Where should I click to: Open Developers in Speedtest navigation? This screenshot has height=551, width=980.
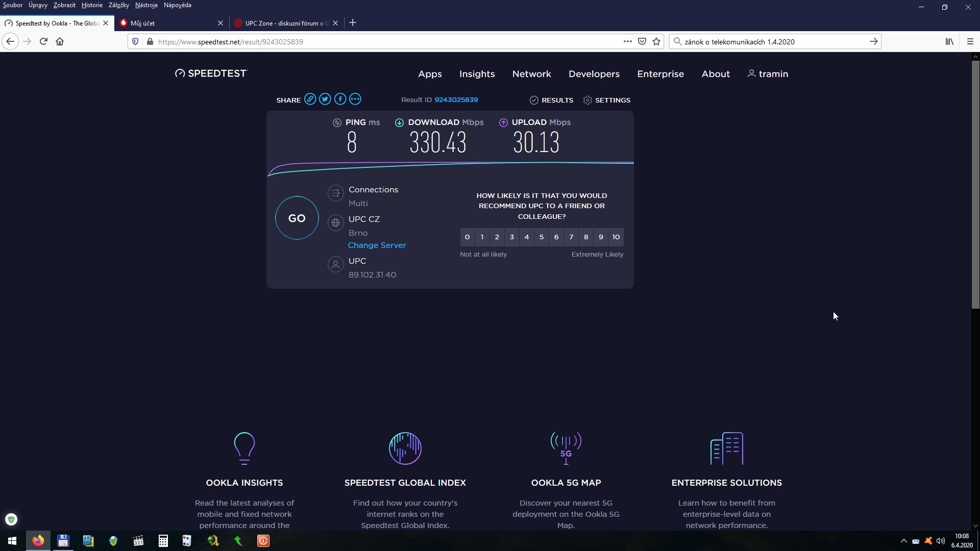[x=594, y=74]
